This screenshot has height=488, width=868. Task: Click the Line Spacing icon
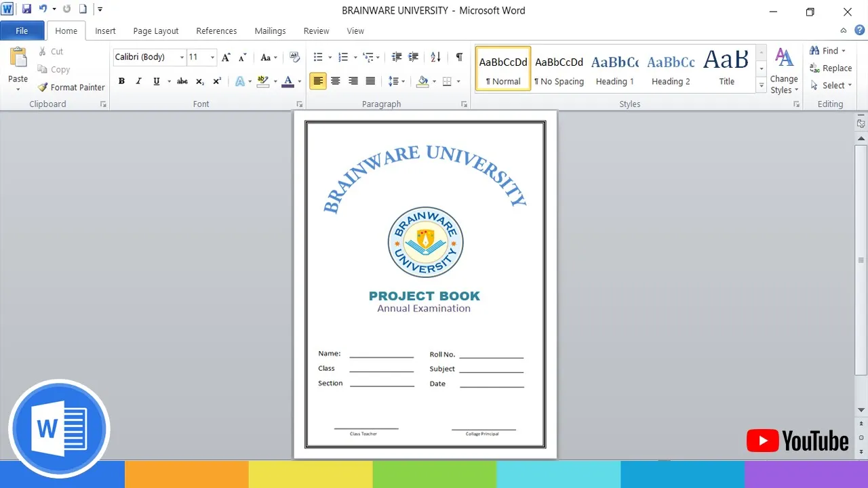click(x=394, y=81)
